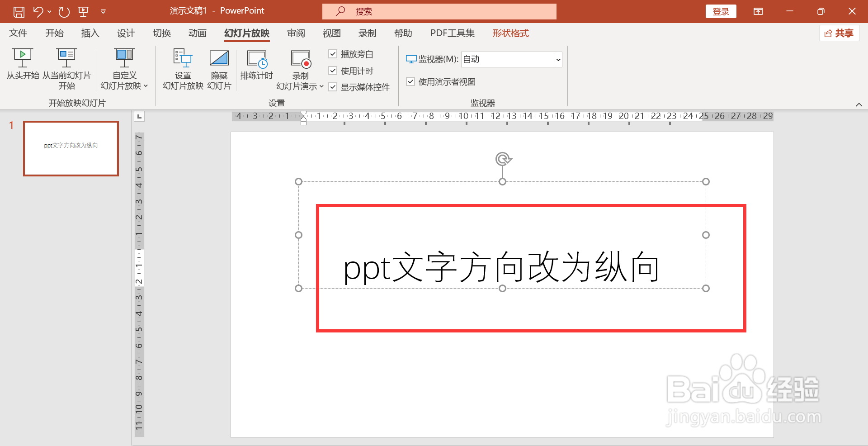Click 设置幻灯片放映 icon

pyautogui.click(x=183, y=69)
